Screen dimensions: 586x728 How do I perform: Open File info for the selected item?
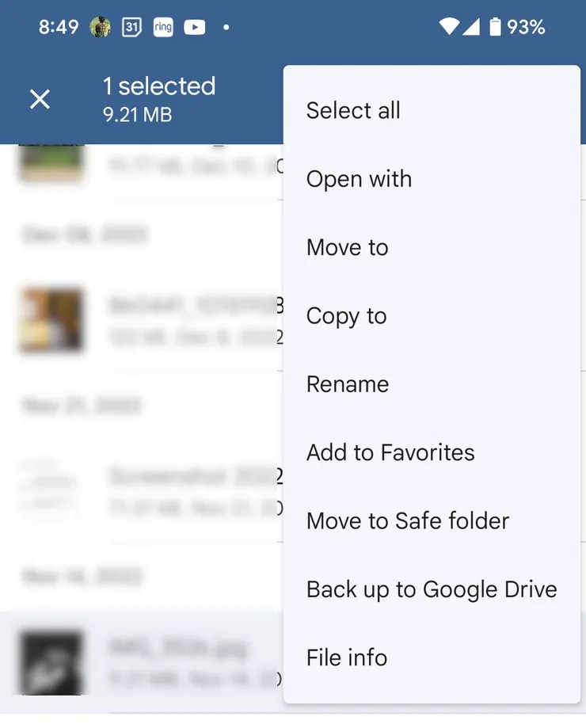click(347, 657)
